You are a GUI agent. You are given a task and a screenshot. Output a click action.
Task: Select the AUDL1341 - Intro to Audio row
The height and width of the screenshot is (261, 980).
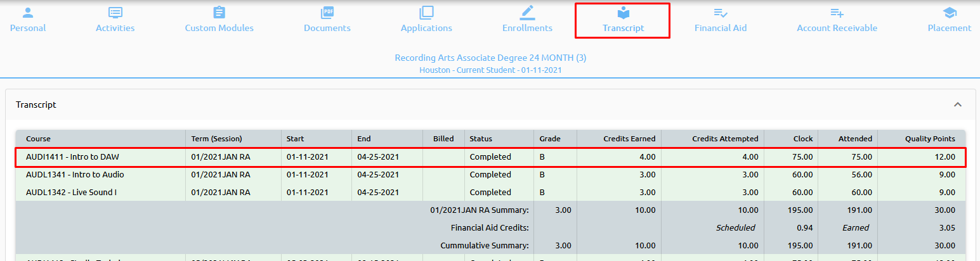click(x=75, y=174)
